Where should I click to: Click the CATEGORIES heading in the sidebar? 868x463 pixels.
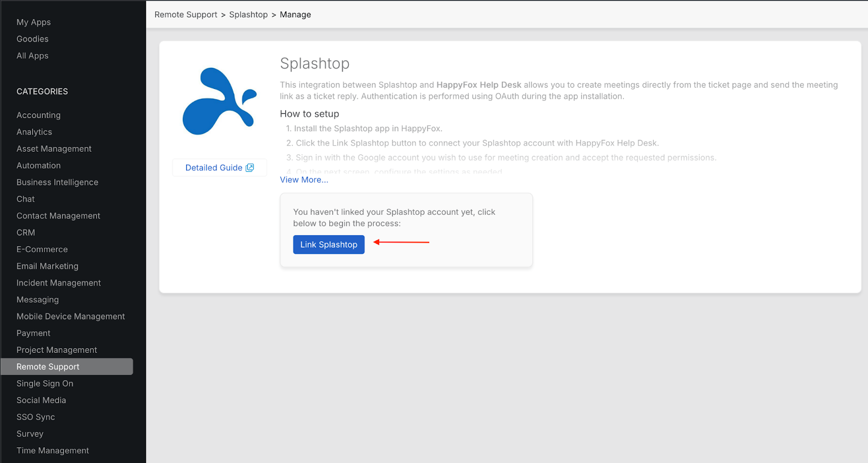coord(42,92)
